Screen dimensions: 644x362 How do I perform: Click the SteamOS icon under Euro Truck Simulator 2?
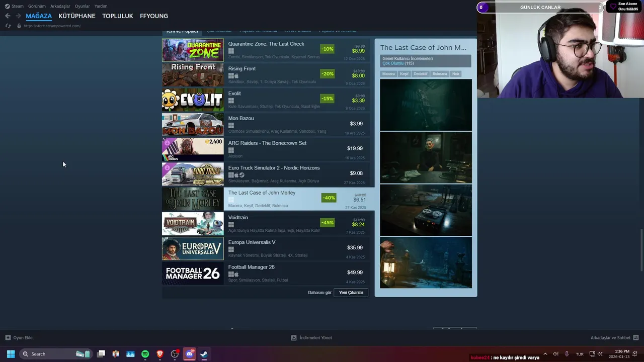pyautogui.click(x=242, y=175)
